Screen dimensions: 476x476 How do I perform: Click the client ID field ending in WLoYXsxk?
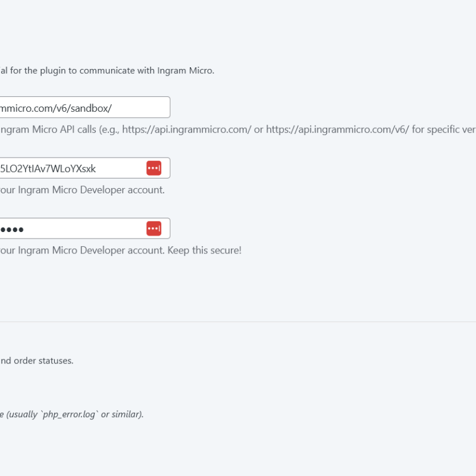tap(84, 168)
